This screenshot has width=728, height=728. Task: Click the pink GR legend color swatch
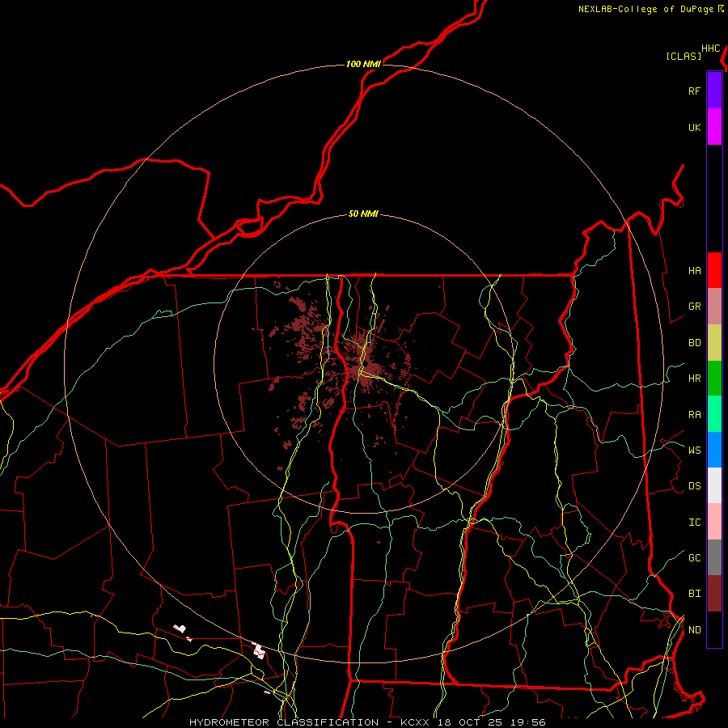(x=714, y=307)
